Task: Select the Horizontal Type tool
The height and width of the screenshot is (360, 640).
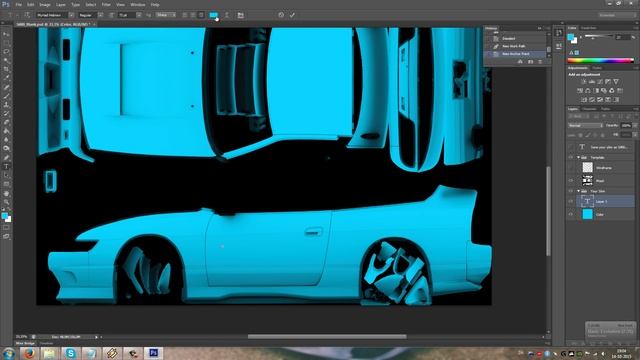Action: coord(6,167)
